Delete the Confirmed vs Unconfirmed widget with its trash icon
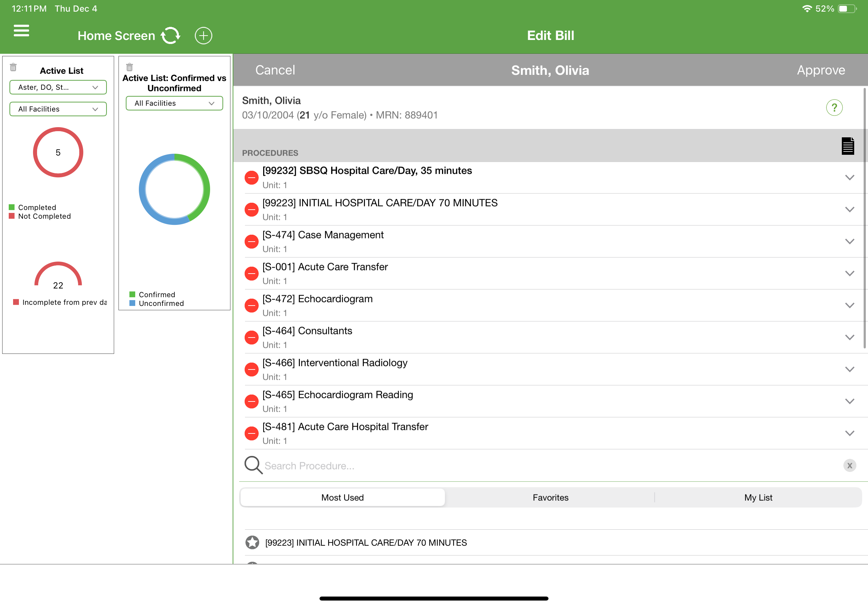 [x=130, y=67]
